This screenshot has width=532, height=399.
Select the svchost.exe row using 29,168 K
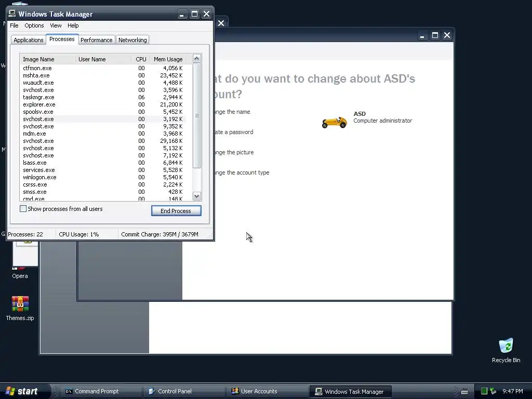[x=103, y=141]
